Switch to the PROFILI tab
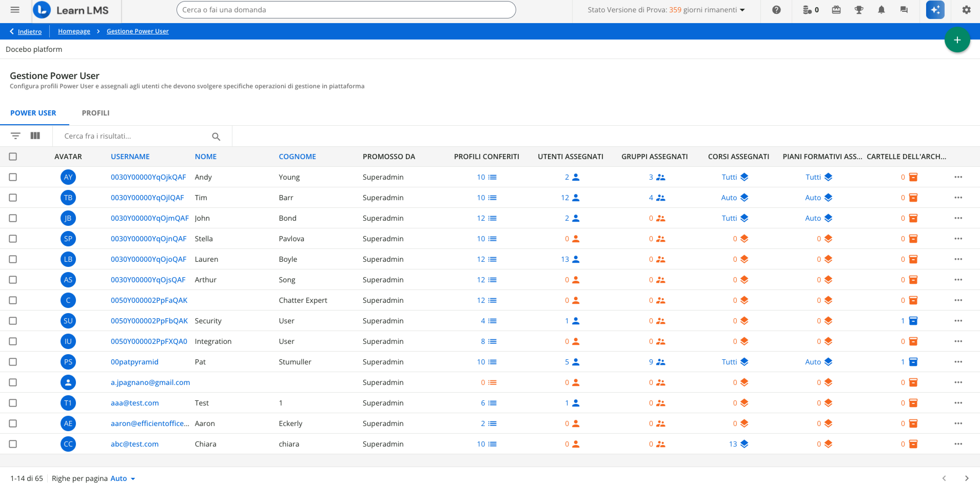Screen dimensions: 980x483 (95, 113)
